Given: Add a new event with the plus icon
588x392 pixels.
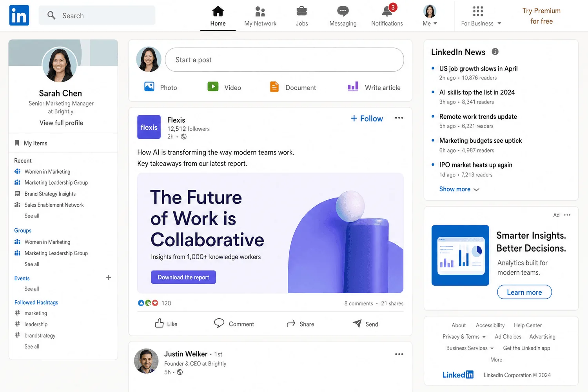Looking at the screenshot, I should (x=109, y=278).
